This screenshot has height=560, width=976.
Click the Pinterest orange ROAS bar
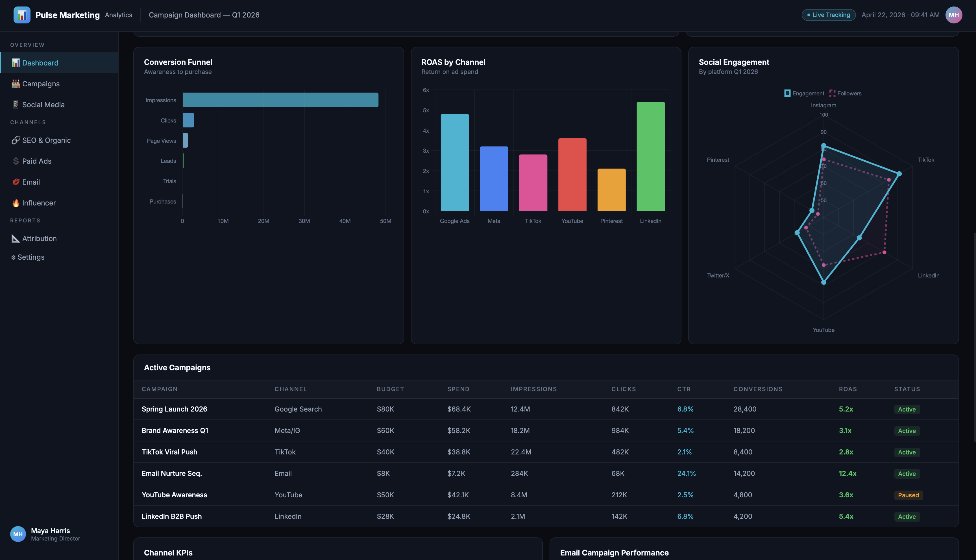(x=611, y=190)
